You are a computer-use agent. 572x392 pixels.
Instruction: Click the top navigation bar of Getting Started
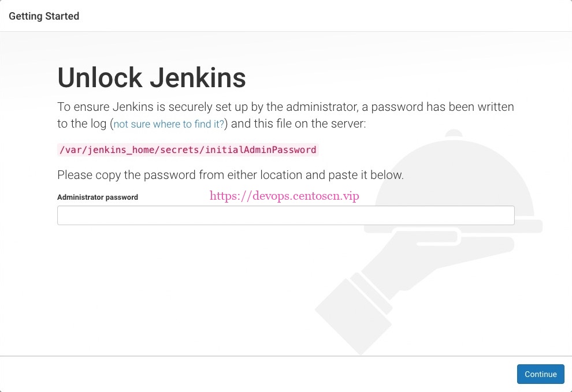tap(289, 16)
